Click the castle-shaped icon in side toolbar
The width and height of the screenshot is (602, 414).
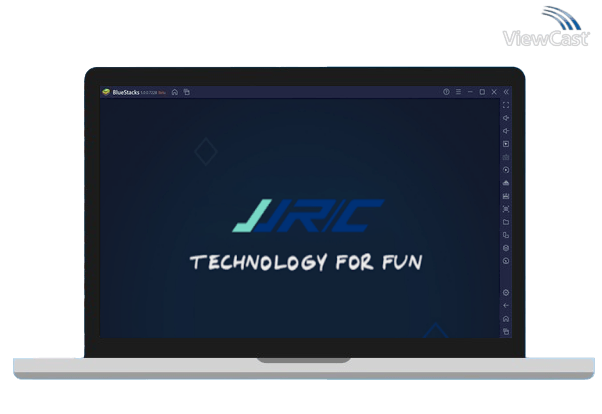[506, 196]
